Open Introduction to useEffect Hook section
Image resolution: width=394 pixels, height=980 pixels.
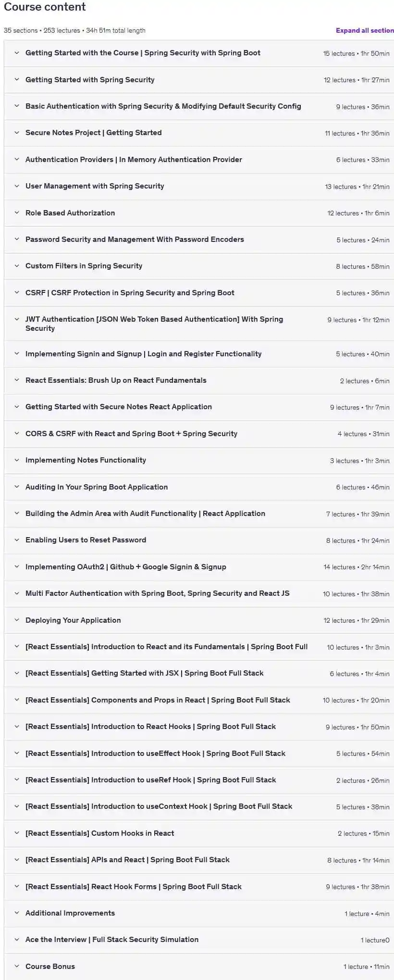coord(199,754)
